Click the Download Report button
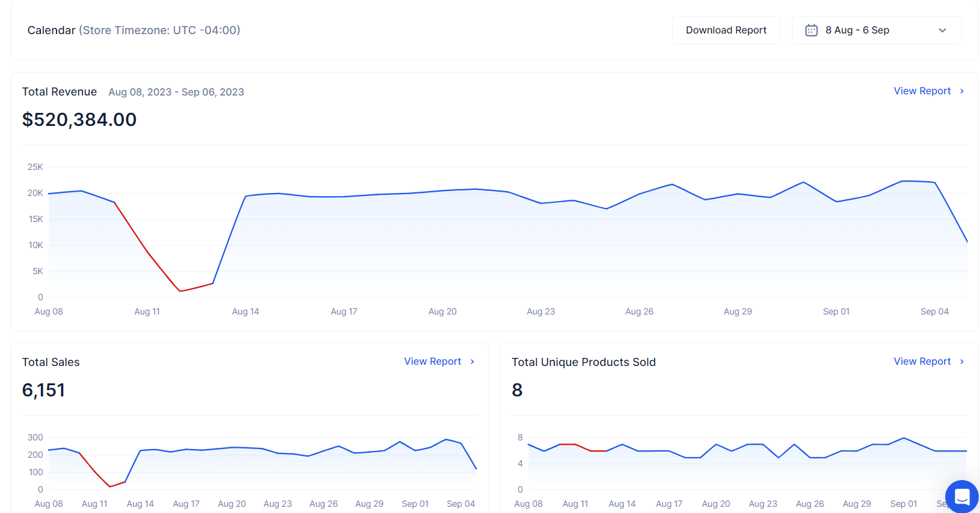 726,30
